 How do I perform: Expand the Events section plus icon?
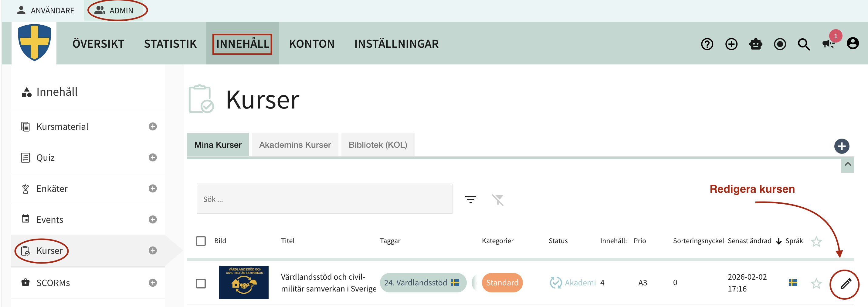(153, 219)
